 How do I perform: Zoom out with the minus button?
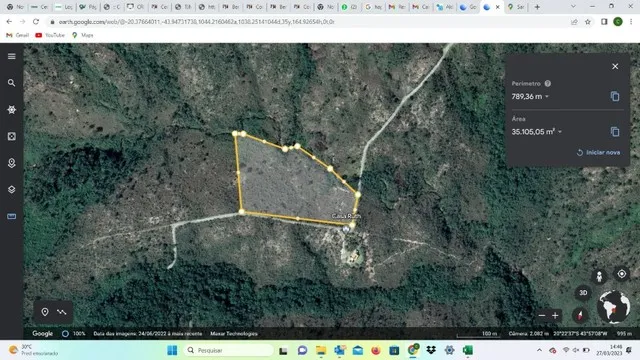point(542,315)
